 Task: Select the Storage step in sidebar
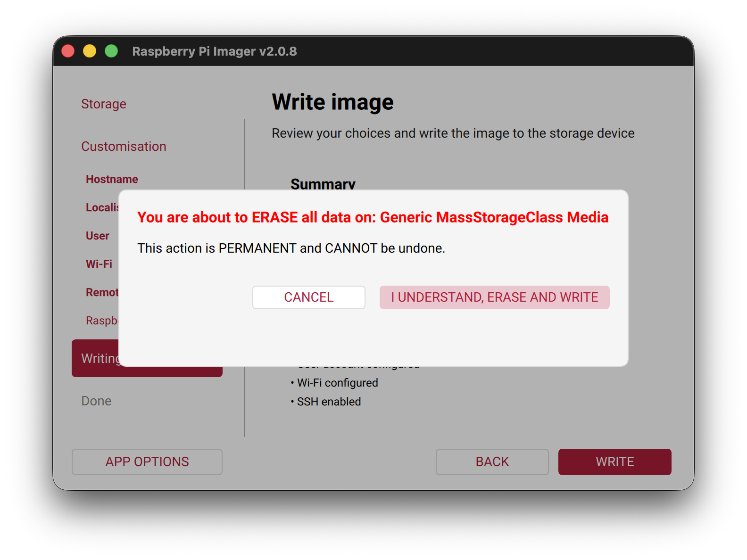104,104
